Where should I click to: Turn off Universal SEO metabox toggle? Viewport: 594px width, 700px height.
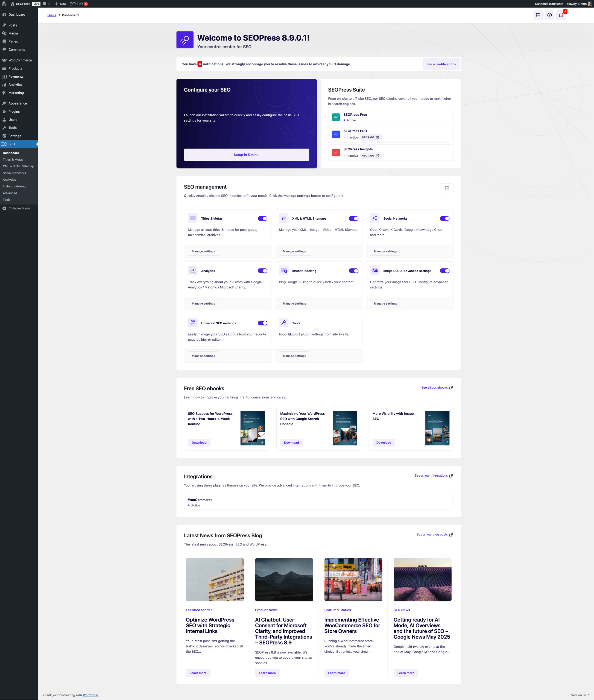click(x=262, y=323)
